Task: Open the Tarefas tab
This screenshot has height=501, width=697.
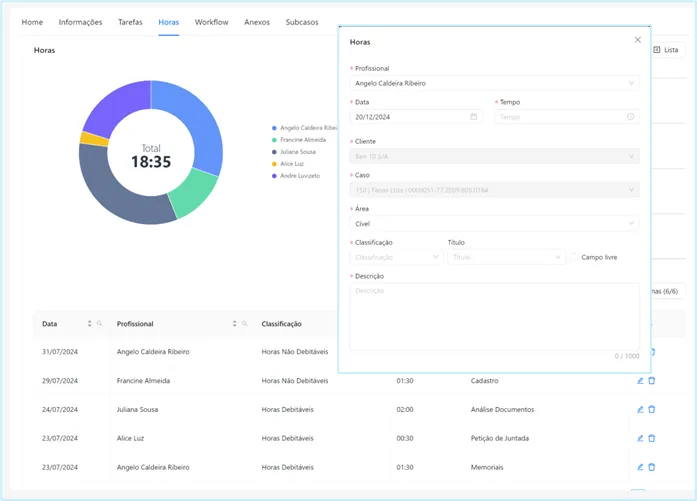Action: pyautogui.click(x=130, y=22)
